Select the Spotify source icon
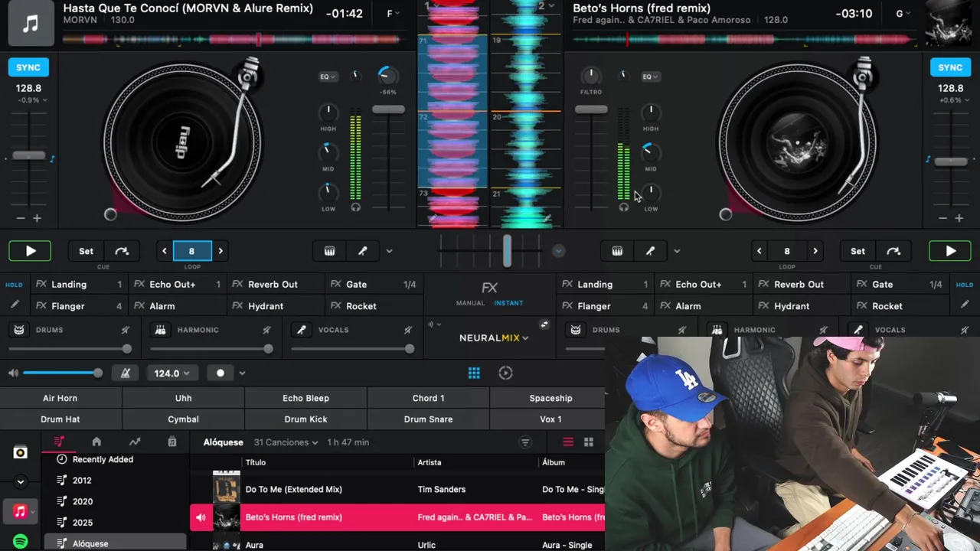 (x=21, y=542)
